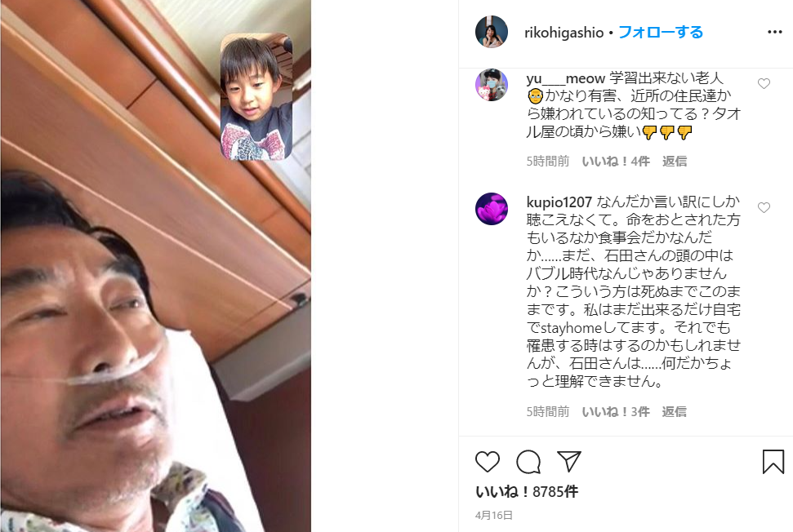This screenshot has height=532, width=793.
Task: Click the yu___meow username
Action: coord(565,79)
